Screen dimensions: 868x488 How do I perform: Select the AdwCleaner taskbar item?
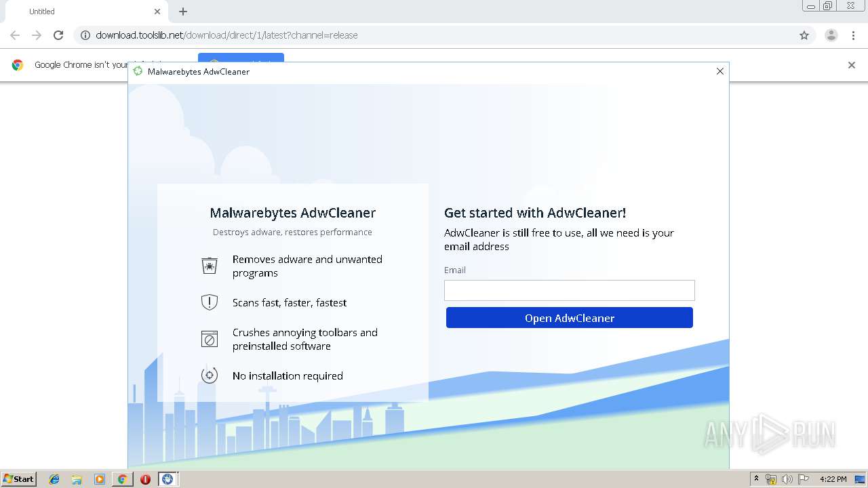point(167,479)
